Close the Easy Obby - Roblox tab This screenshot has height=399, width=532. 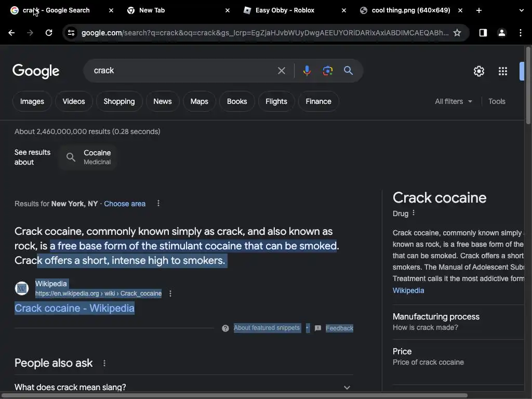(x=344, y=10)
